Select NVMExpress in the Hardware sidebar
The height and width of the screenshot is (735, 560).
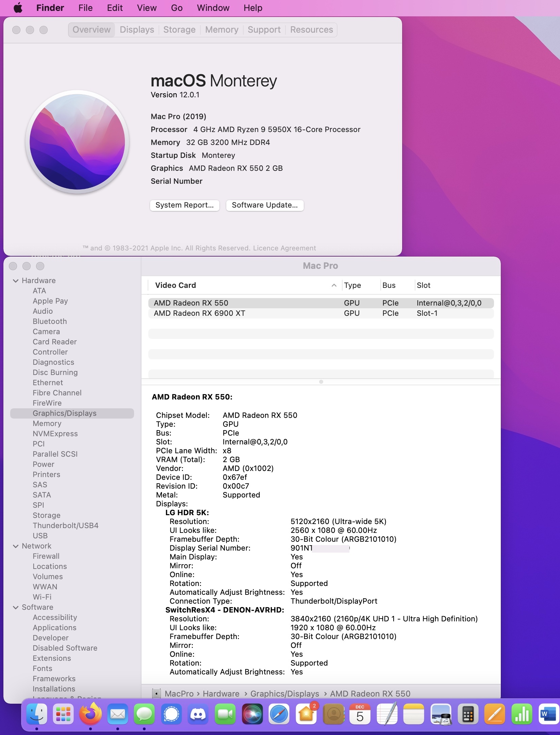[x=55, y=434]
